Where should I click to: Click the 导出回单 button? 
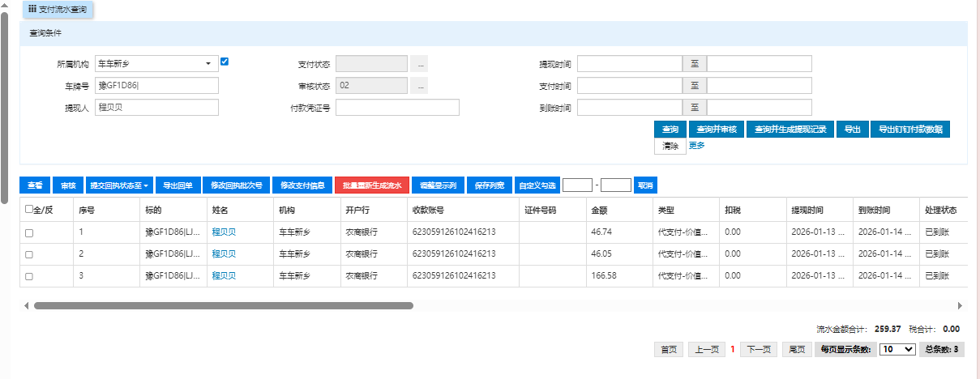pos(177,185)
